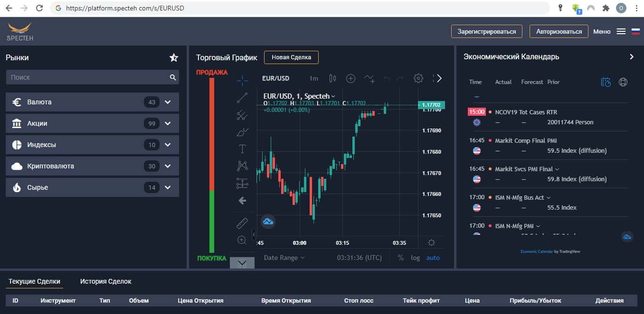Click Новая Сделка button
Image resolution: width=644 pixels, height=314 pixels.
pyautogui.click(x=291, y=57)
